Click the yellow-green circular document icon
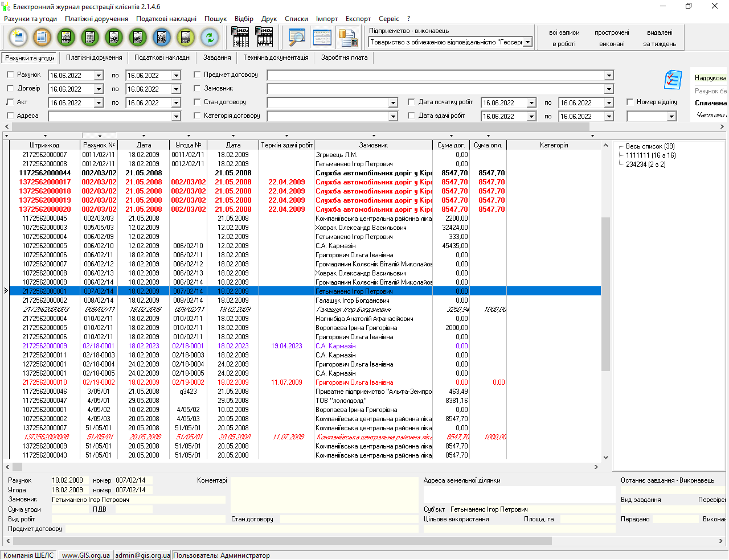Image resolution: width=729 pixels, height=560 pixels. (x=186, y=38)
